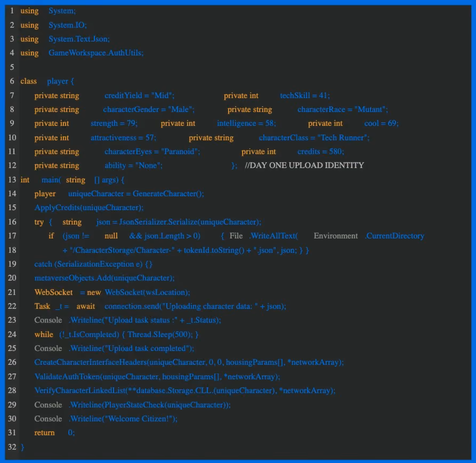Click the word player in class declaration

tap(58, 82)
